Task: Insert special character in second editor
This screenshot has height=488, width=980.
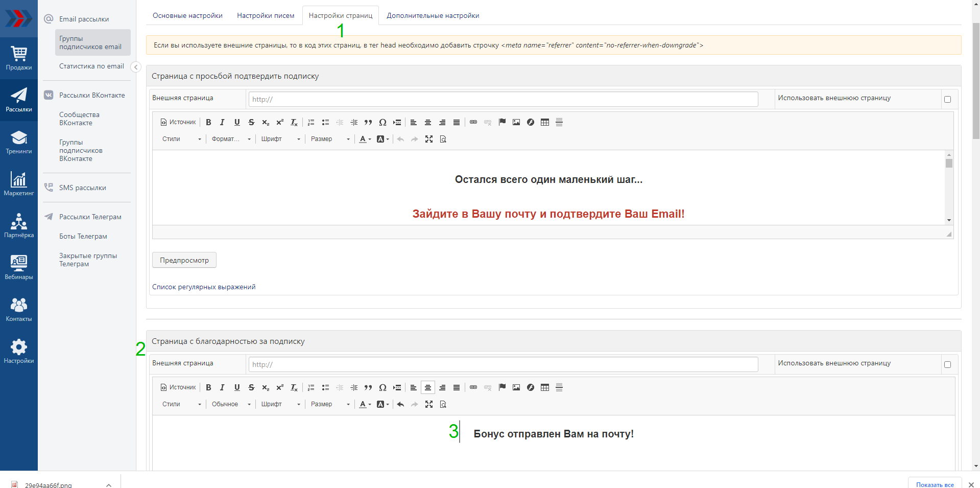Action: 383,388
